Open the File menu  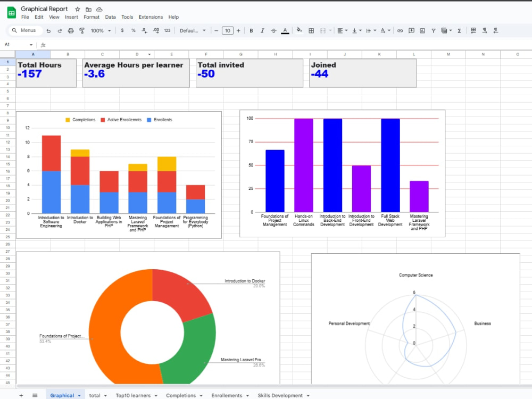25,17
